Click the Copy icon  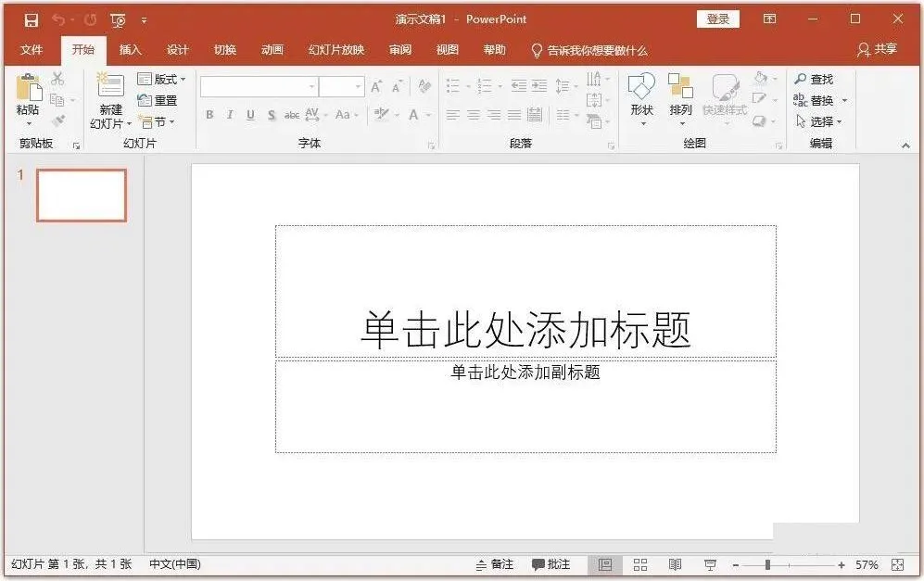57,99
